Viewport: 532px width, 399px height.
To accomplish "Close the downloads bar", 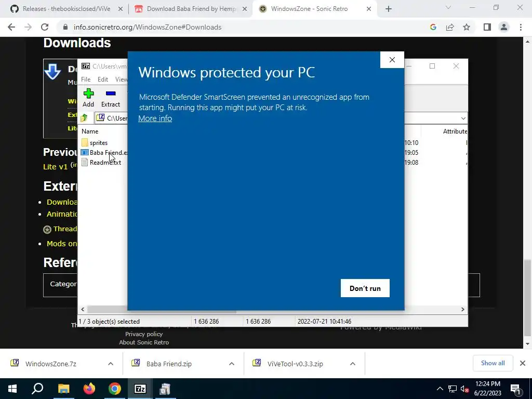I will coord(523,363).
